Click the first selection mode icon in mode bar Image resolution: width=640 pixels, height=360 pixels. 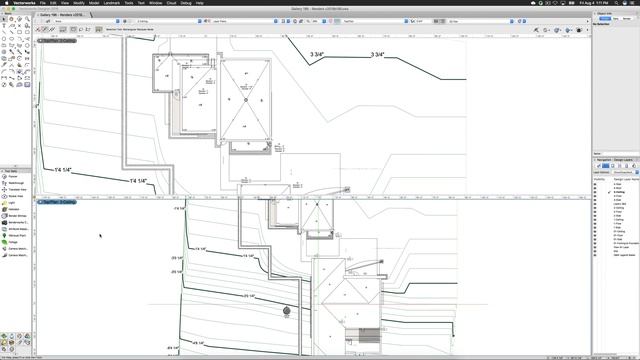(38, 29)
